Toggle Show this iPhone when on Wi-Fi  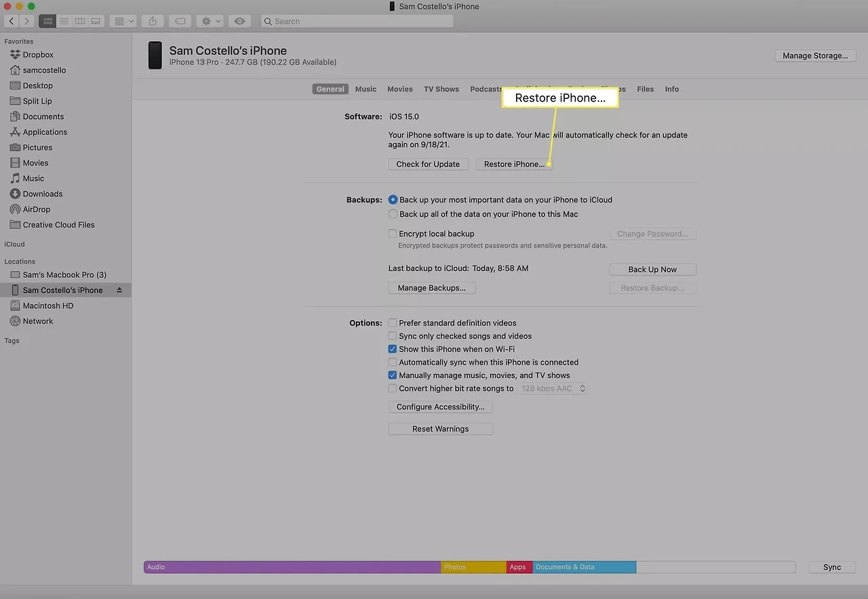(393, 349)
